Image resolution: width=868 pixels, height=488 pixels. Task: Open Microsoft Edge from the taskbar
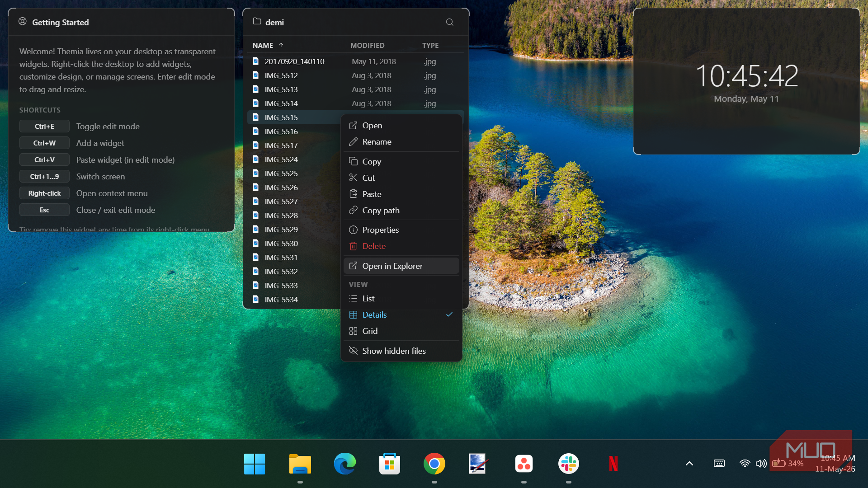click(x=345, y=464)
